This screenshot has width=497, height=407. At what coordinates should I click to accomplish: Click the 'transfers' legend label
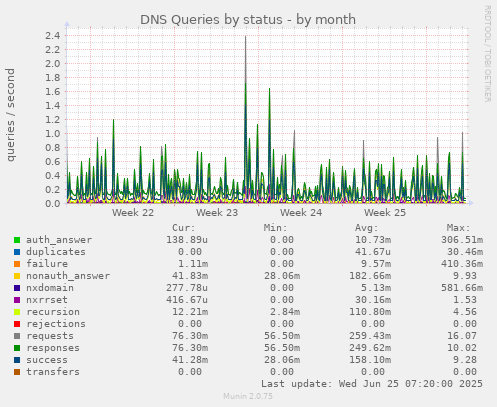point(53,372)
